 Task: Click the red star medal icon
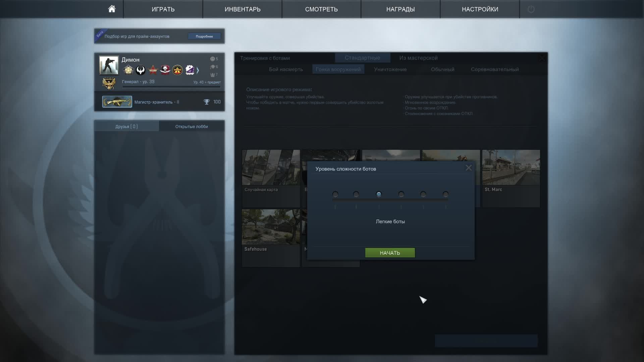point(153,70)
